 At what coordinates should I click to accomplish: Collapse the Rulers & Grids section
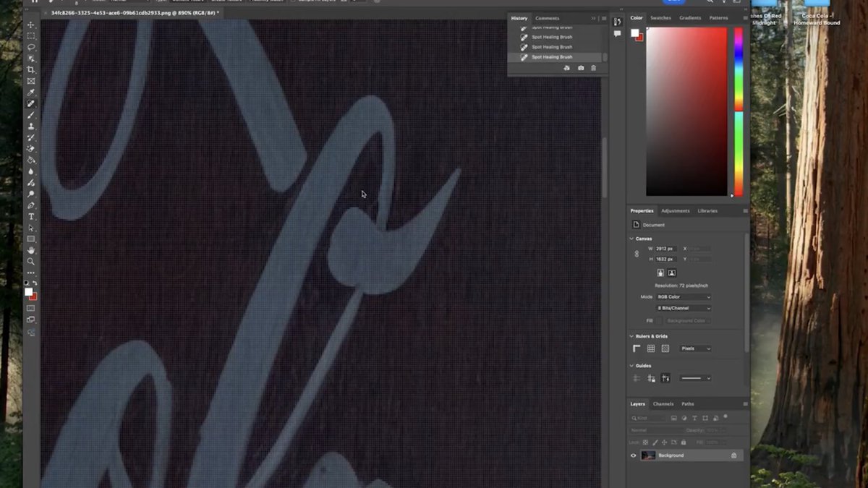(631, 336)
